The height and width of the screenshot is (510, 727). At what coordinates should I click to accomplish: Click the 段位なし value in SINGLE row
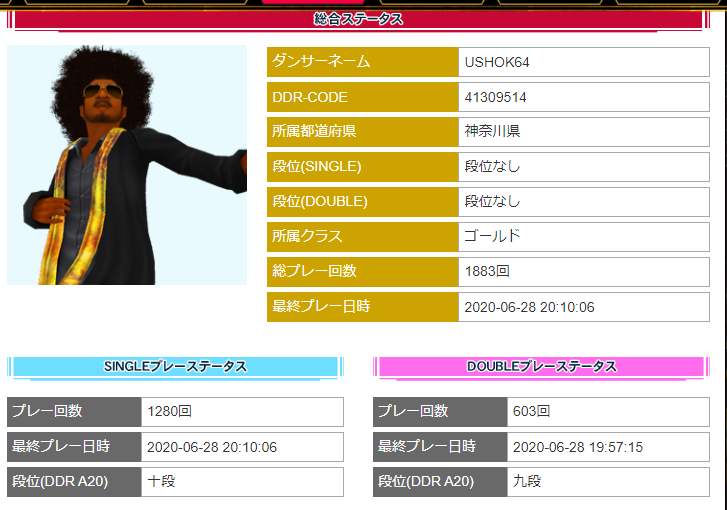[492, 166]
